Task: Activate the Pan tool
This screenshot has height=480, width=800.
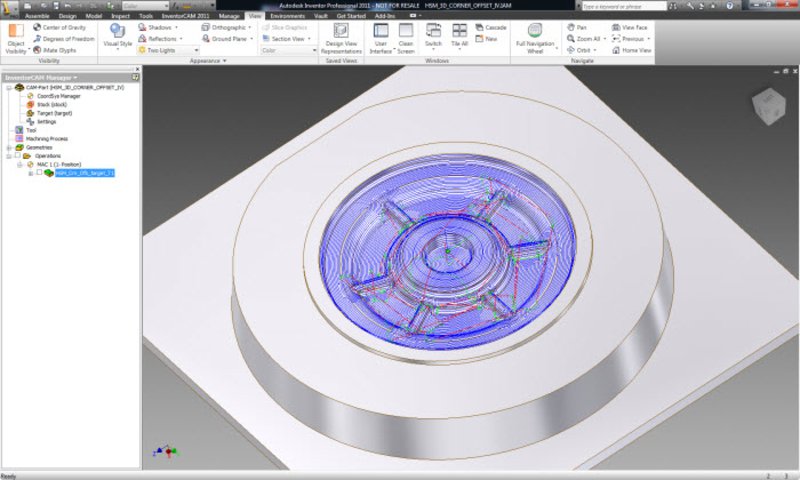Action: pos(577,27)
